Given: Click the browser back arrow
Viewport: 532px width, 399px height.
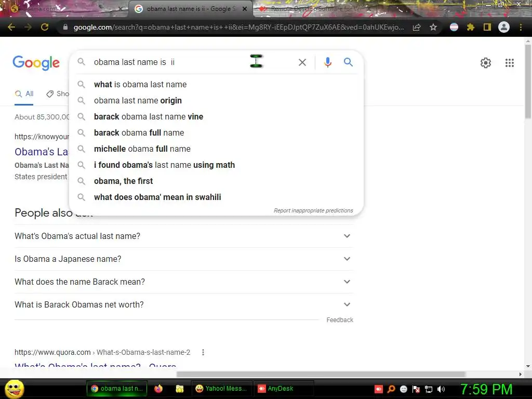Looking at the screenshot, I should click(11, 27).
